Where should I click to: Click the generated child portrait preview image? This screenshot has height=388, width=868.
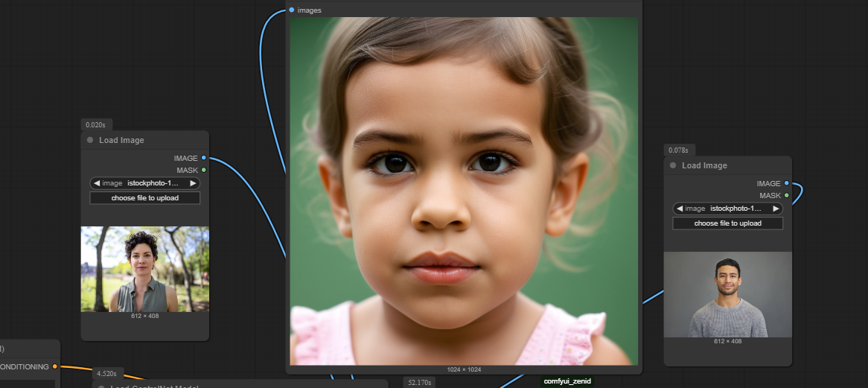[x=464, y=191]
